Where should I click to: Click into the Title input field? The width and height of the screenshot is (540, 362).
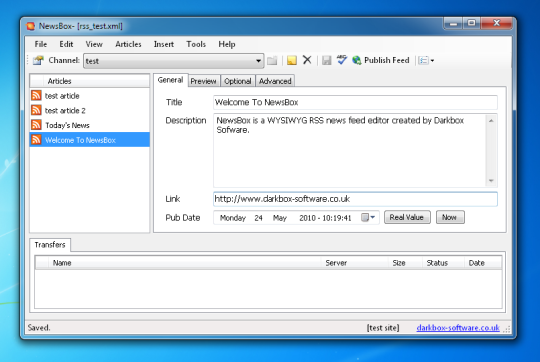coord(355,102)
